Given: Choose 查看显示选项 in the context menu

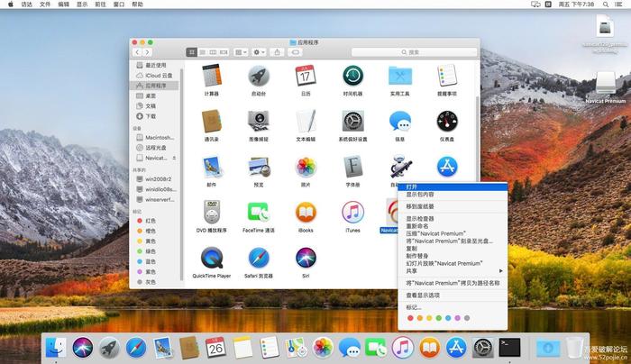Looking at the screenshot, I should tap(453, 296).
